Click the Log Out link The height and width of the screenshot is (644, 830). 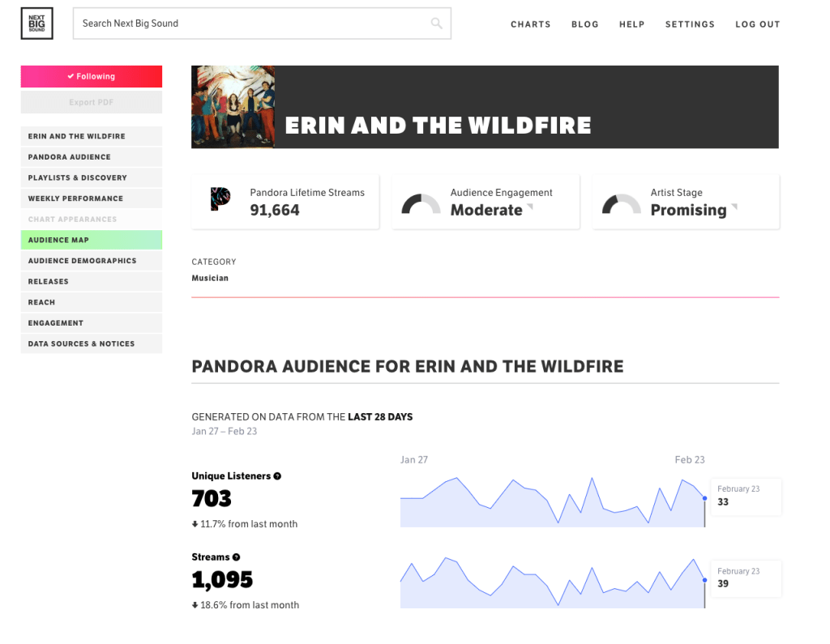tap(757, 24)
